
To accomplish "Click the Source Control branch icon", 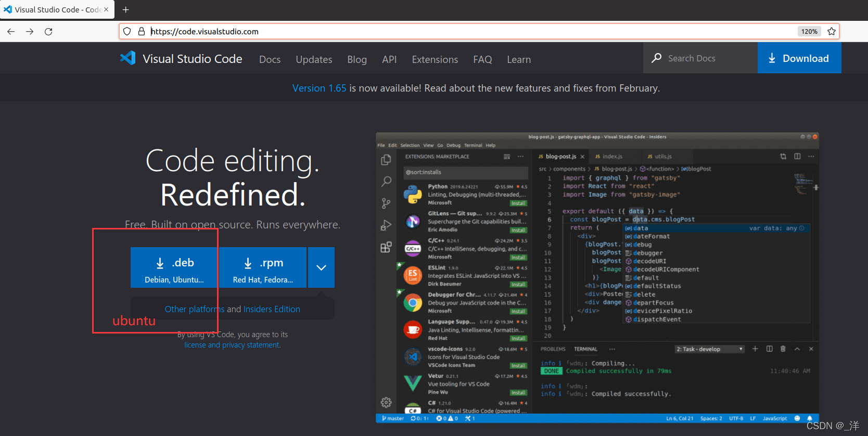I will coord(386,203).
